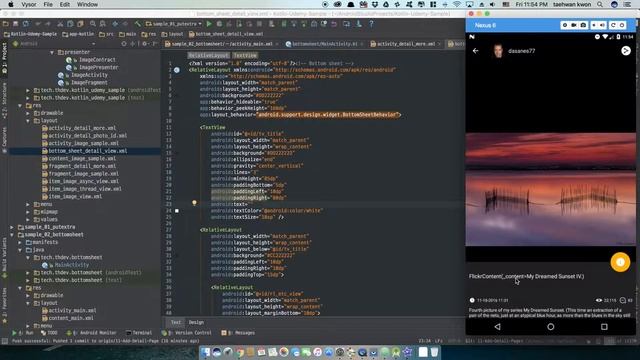Open Chrome from the macOS dock

[x=240, y=352]
